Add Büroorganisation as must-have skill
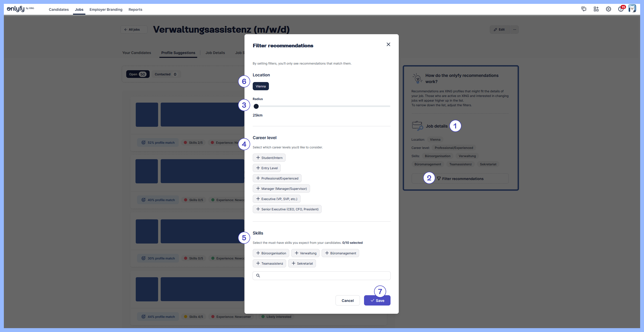 click(271, 253)
